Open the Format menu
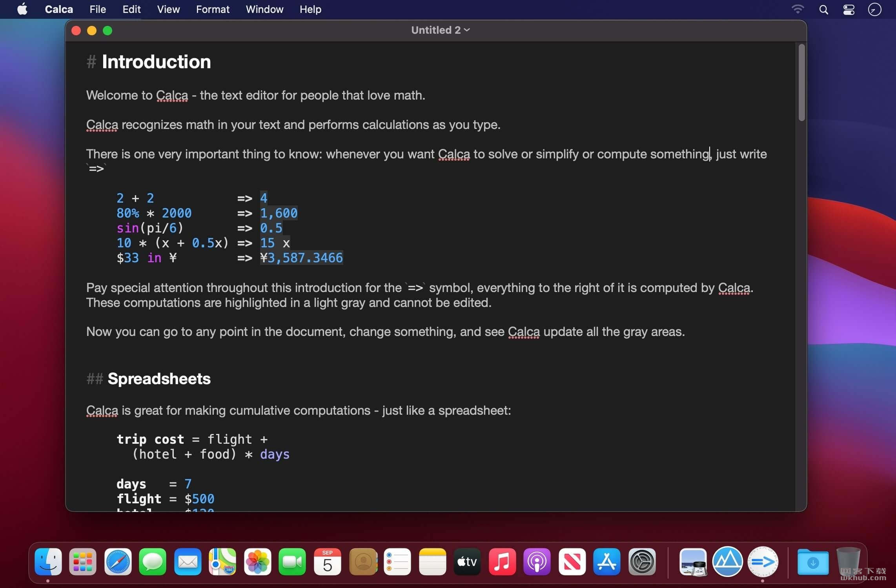The image size is (896, 588). click(x=213, y=9)
